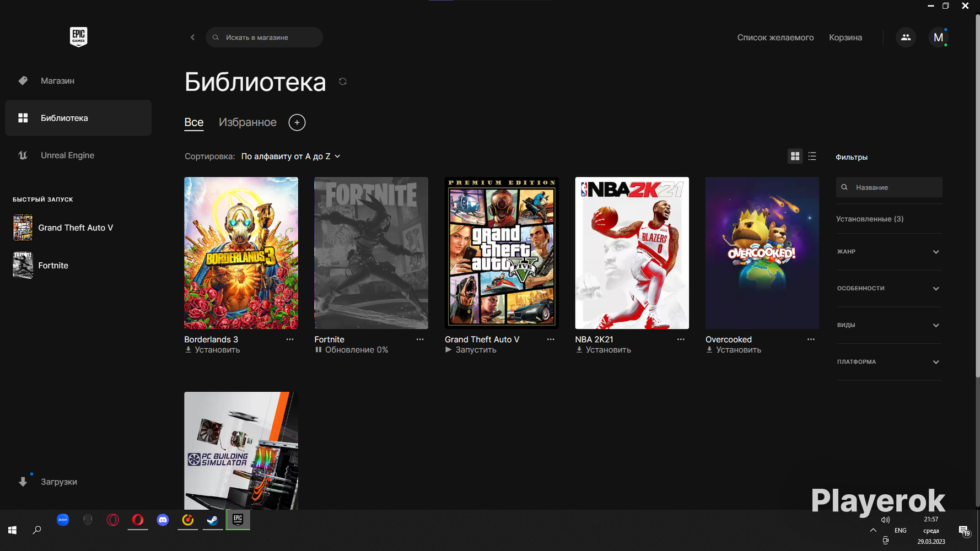Open Grand Theft Auto V three-dot menu
980x551 pixels.
(x=551, y=339)
